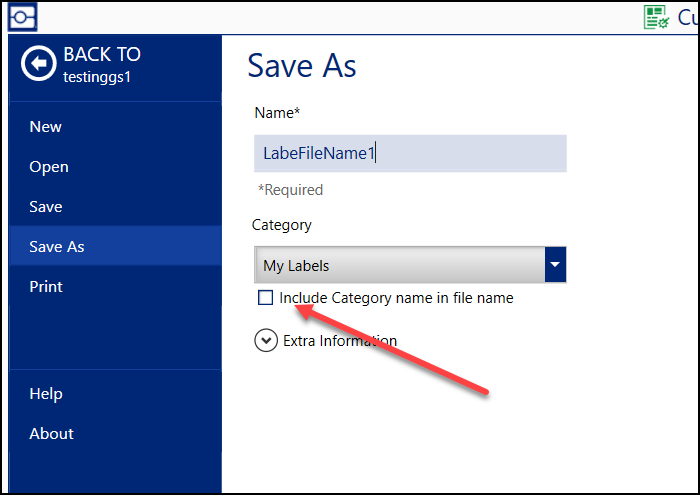
Task: Go to Open in the sidebar
Action: (x=49, y=167)
